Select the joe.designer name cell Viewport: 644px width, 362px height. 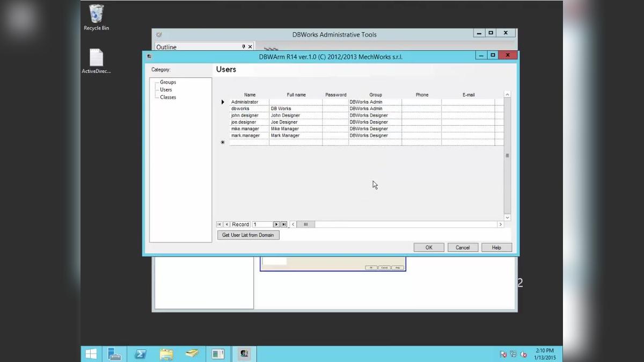click(x=250, y=122)
